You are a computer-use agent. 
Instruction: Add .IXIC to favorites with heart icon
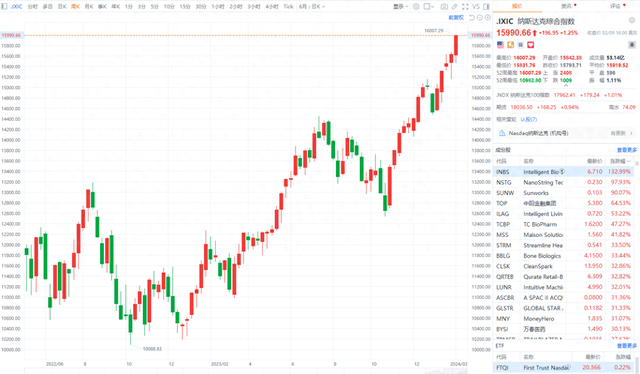(x=531, y=45)
